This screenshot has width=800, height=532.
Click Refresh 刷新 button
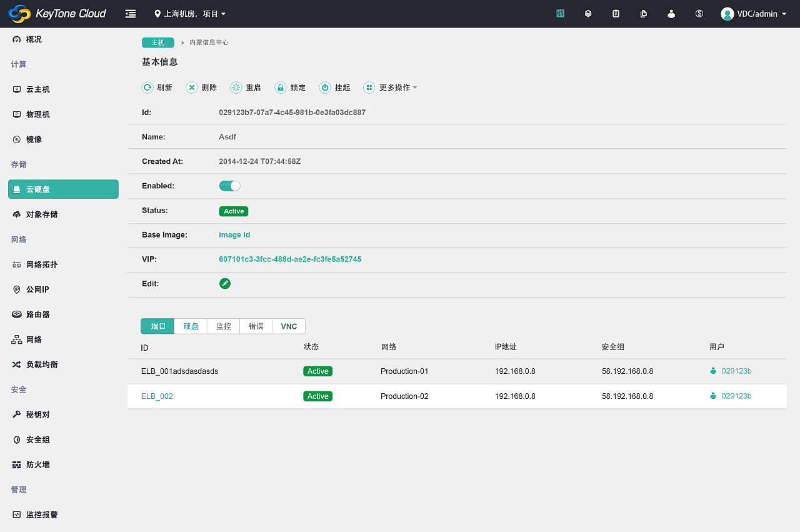[x=157, y=88]
